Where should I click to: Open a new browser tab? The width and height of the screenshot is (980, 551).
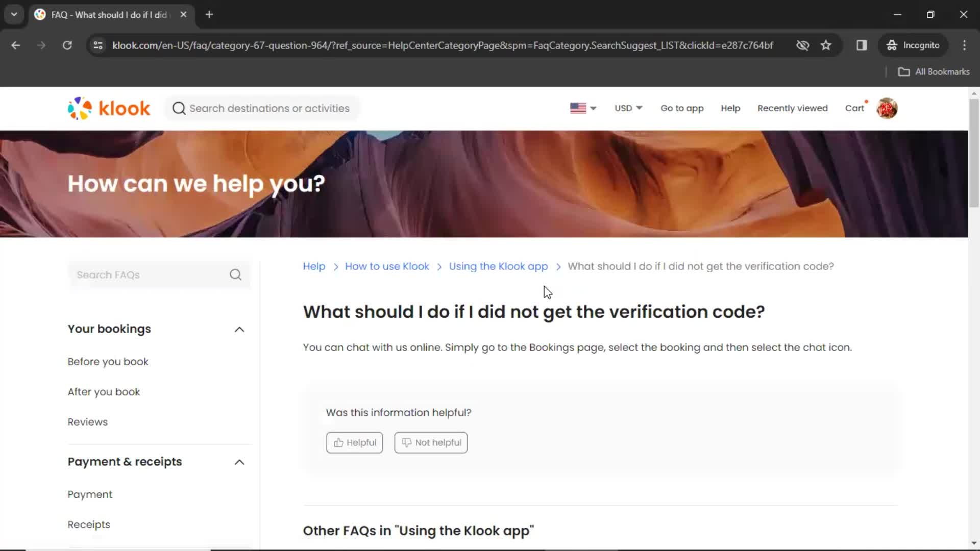(209, 15)
